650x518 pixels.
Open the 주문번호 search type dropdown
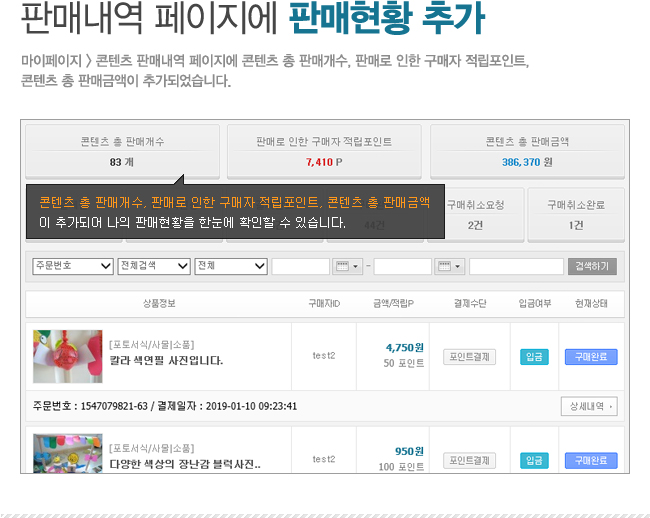[x=73, y=266]
